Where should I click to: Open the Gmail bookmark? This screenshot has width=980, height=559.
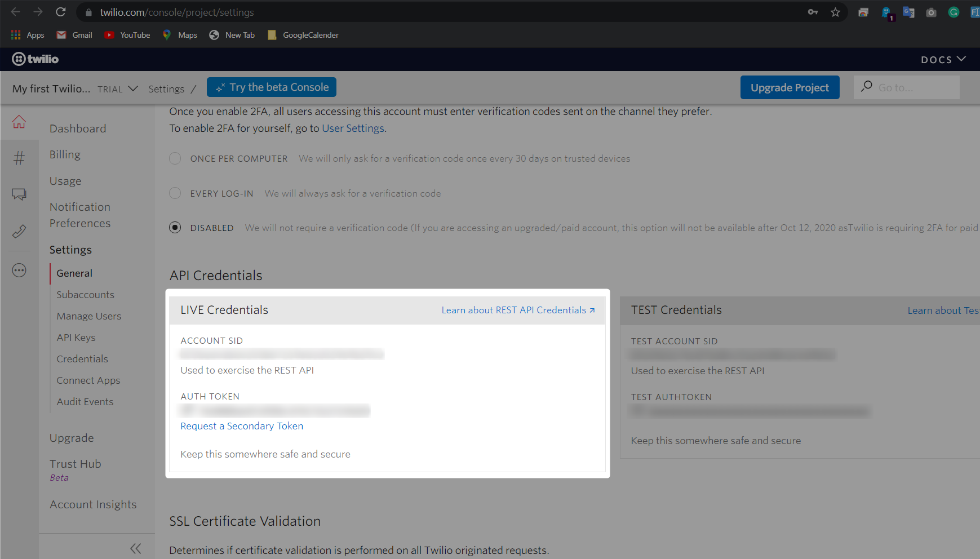click(74, 35)
